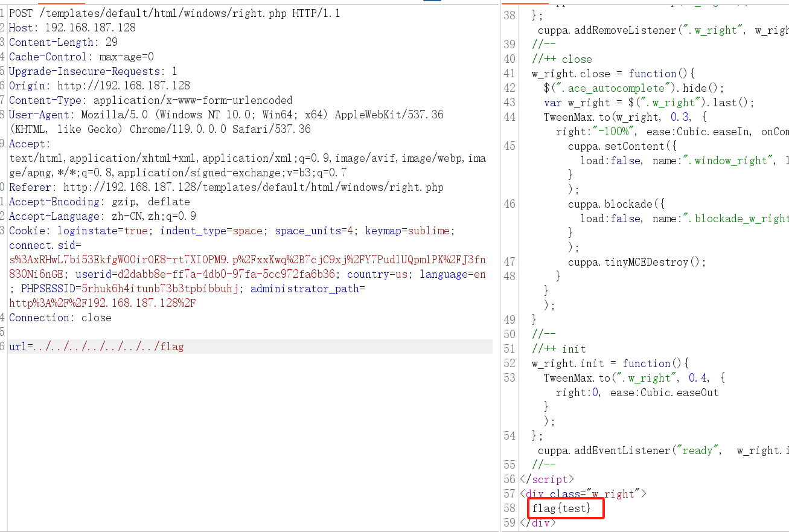Select the country=us cookie
This screenshot has height=532, width=789.
[x=380, y=274]
